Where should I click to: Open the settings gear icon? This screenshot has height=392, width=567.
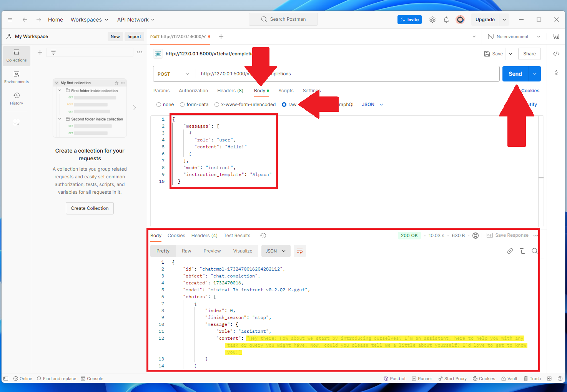coord(432,20)
